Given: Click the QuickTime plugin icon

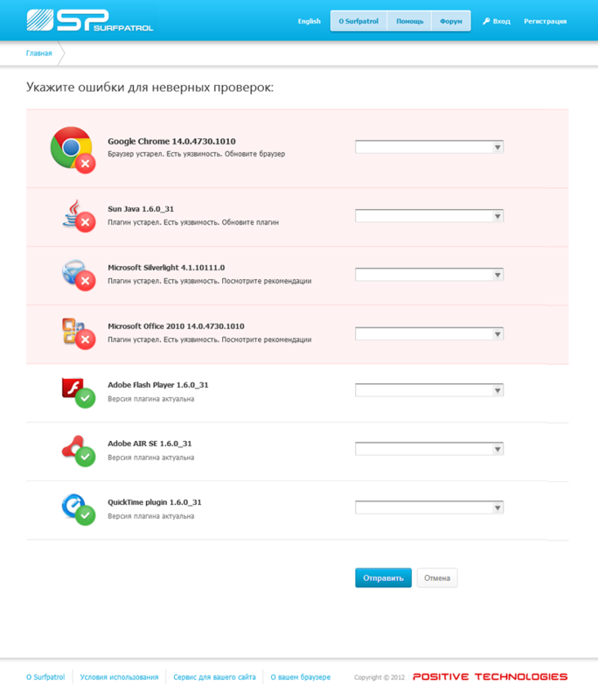Looking at the screenshot, I should [74, 507].
